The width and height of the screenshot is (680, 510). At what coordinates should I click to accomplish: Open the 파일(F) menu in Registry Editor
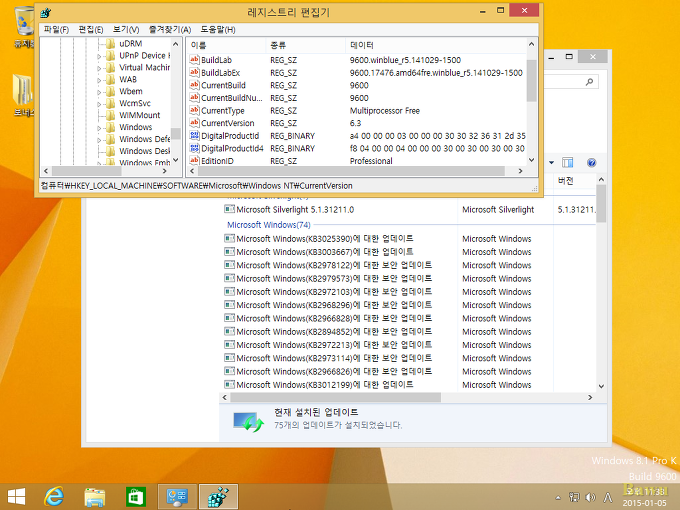click(x=56, y=29)
